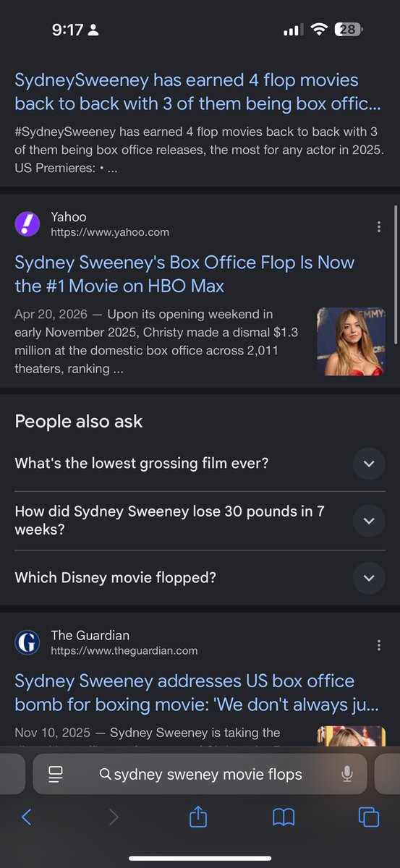The height and width of the screenshot is (868, 400).
Task: Open the SydneySweeney 4 flop movies result
Action: pyautogui.click(x=197, y=92)
